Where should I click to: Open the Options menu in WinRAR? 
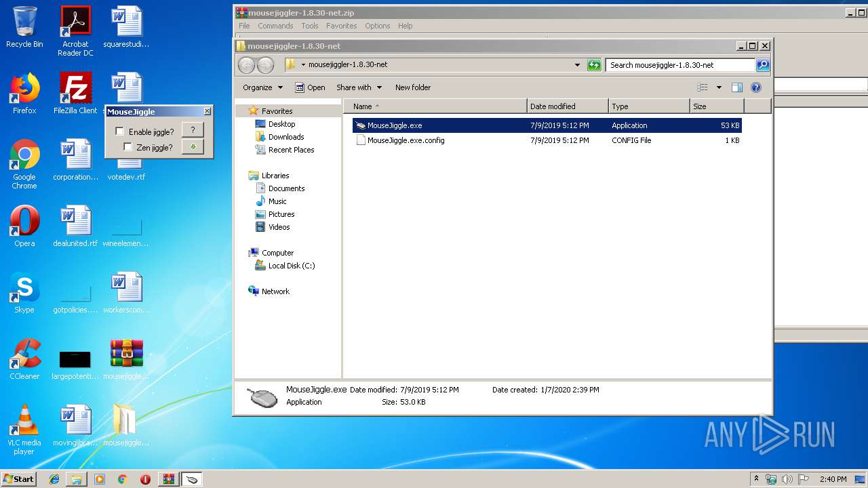pyautogui.click(x=378, y=26)
